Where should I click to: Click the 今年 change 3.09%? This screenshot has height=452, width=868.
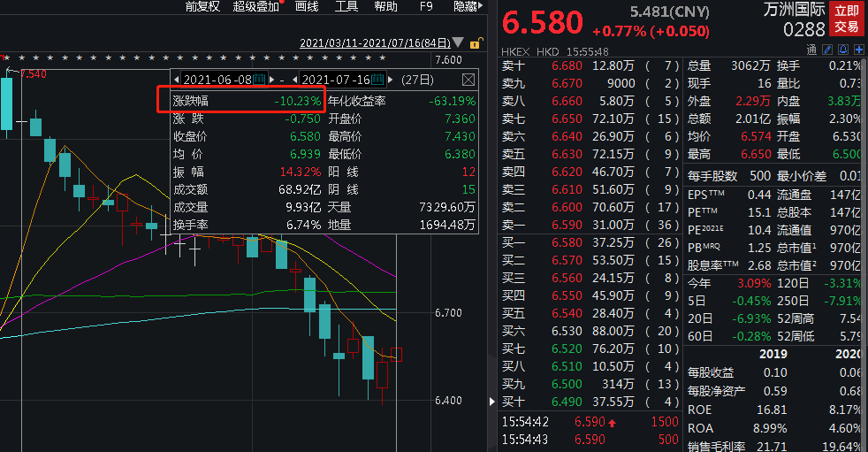pyautogui.click(x=754, y=283)
